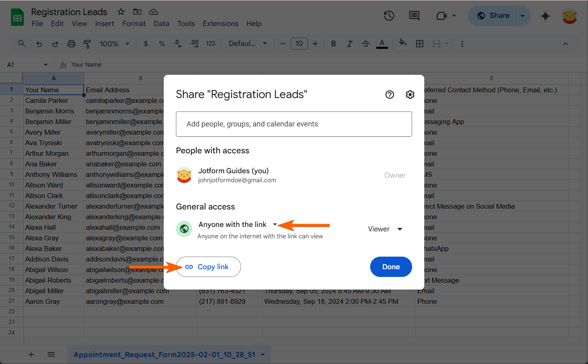The height and width of the screenshot is (364, 588).
Task: Click the Add people and groups field
Action: [294, 124]
